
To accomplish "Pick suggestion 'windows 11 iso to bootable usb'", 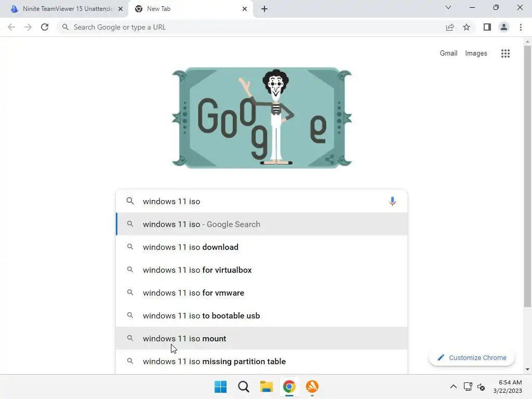I will pos(261,315).
